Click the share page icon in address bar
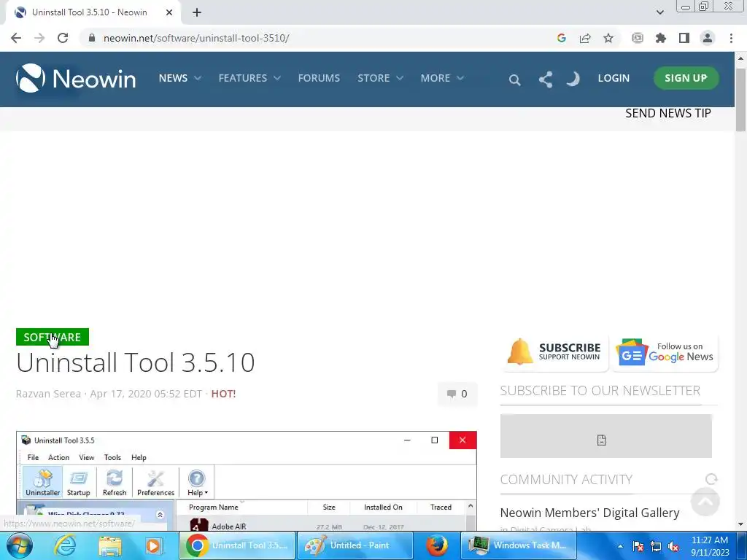This screenshot has width=747, height=560. [x=584, y=38]
